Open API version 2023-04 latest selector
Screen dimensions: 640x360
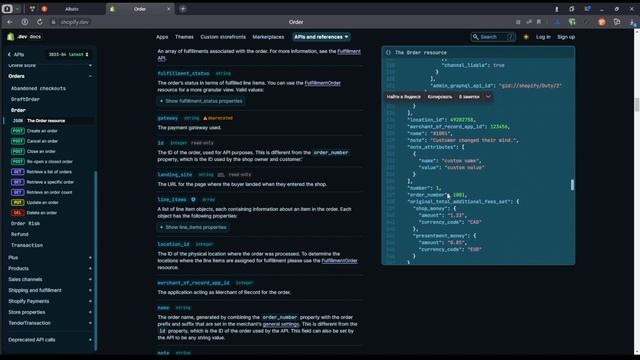(68, 54)
